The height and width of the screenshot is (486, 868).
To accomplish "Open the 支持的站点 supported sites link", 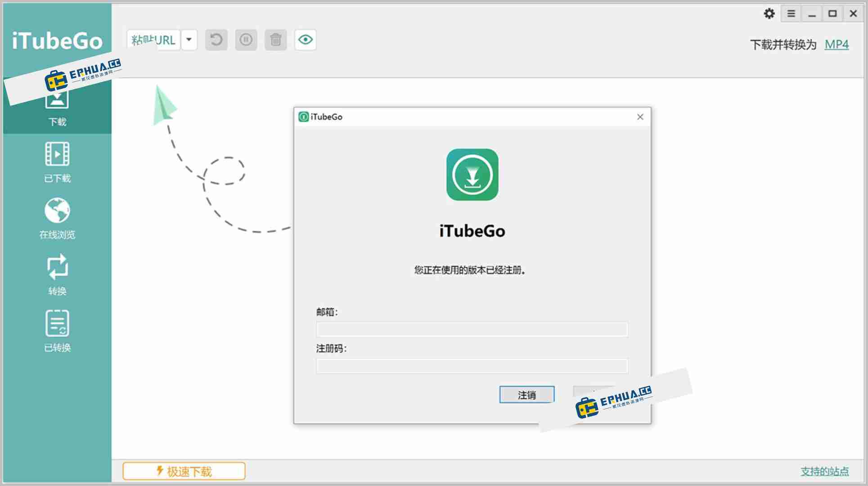I will (x=824, y=471).
